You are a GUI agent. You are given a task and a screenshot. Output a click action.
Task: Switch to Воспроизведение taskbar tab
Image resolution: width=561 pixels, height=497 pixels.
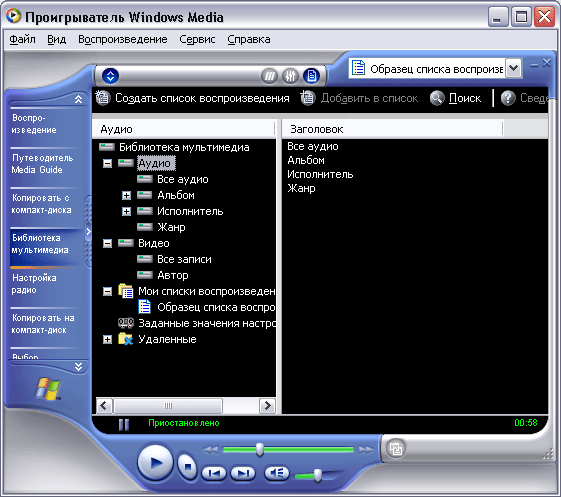(45, 124)
